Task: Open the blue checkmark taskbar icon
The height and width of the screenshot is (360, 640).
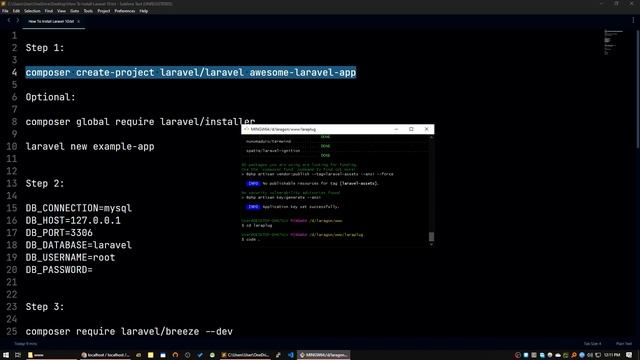Action: point(200,355)
